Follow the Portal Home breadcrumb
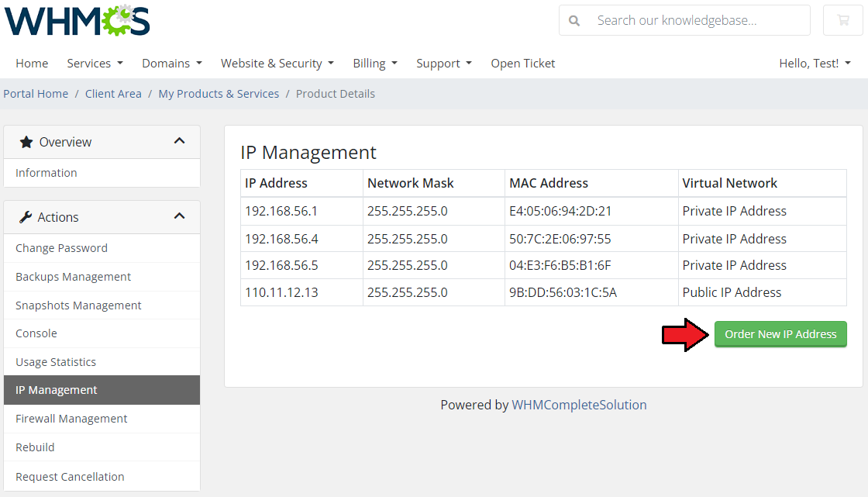868x497 pixels. [x=36, y=94]
